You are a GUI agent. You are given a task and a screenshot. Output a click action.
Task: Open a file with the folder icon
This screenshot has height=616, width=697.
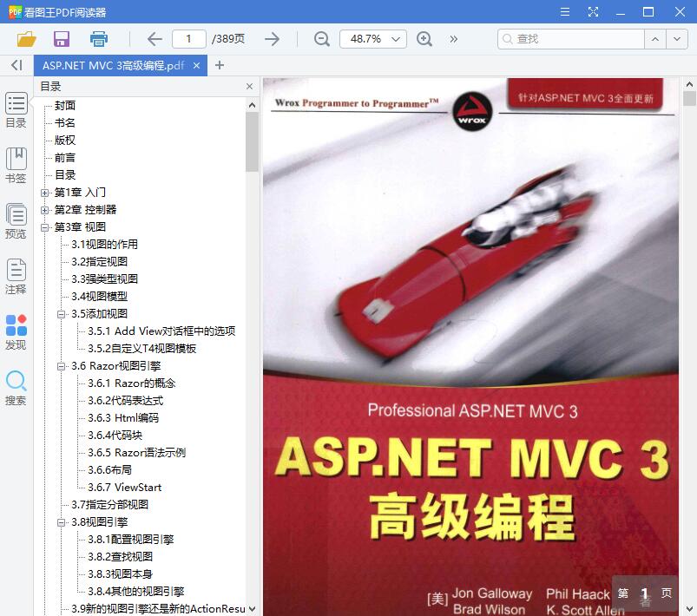point(27,39)
